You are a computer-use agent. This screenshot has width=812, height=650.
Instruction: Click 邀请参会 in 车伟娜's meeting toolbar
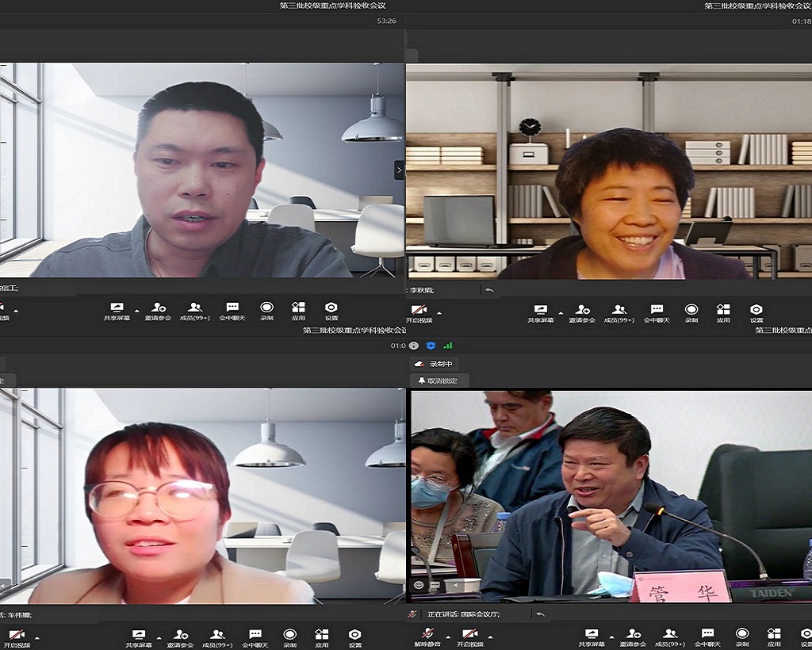181,634
